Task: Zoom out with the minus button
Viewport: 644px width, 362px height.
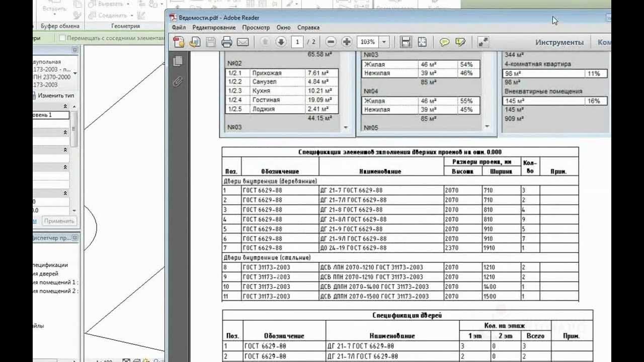Action: [331, 42]
